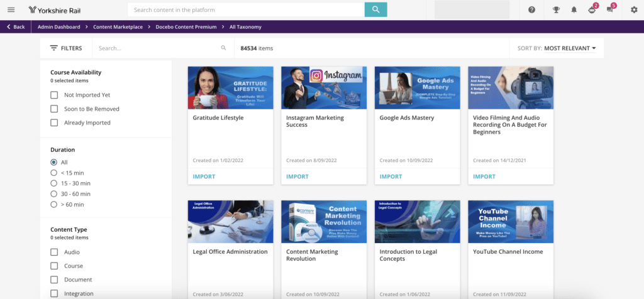Open the Gratitude Lifestyle thumbnail
The height and width of the screenshot is (299, 644).
point(230,88)
